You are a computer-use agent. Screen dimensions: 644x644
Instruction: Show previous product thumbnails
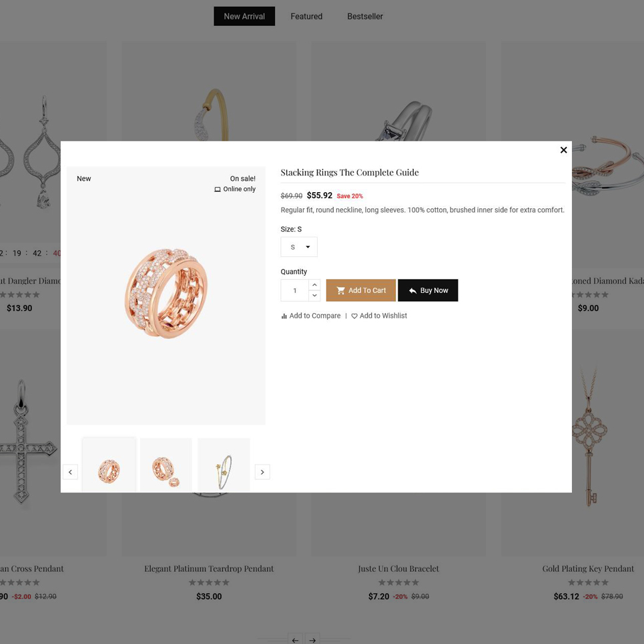point(70,472)
